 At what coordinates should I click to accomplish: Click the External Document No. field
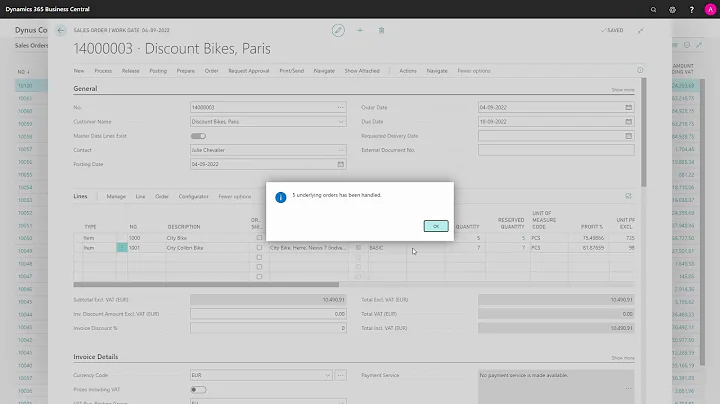coord(556,150)
